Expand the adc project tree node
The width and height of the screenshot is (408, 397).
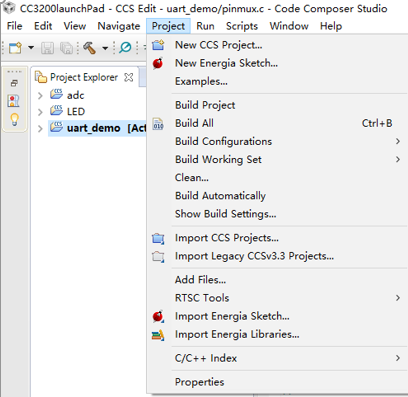[x=40, y=96]
